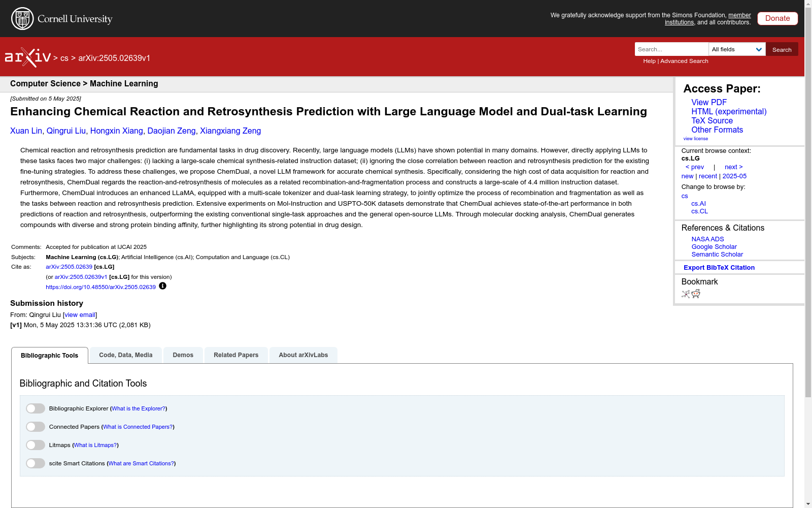Switch to Related Papers tab
This screenshot has height=508, width=812.
pos(236,355)
